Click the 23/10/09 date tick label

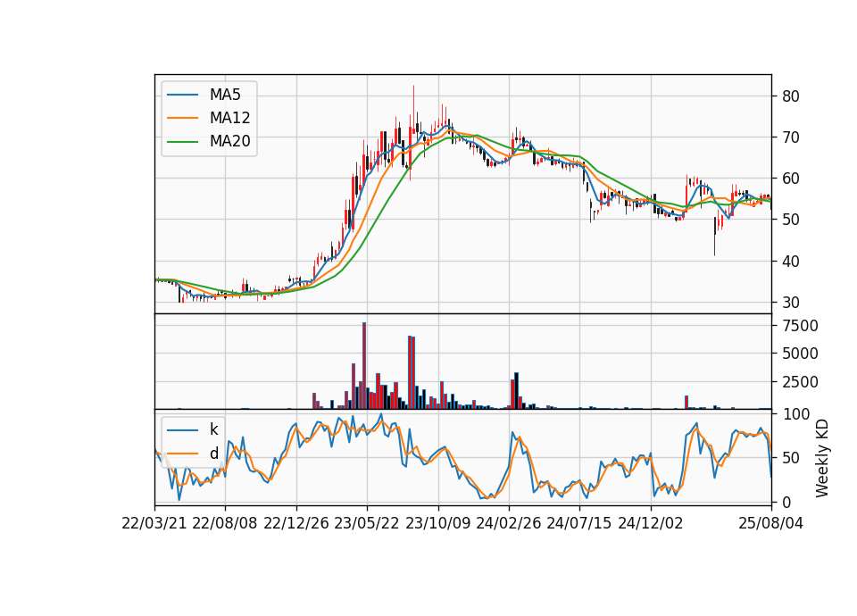(437, 523)
